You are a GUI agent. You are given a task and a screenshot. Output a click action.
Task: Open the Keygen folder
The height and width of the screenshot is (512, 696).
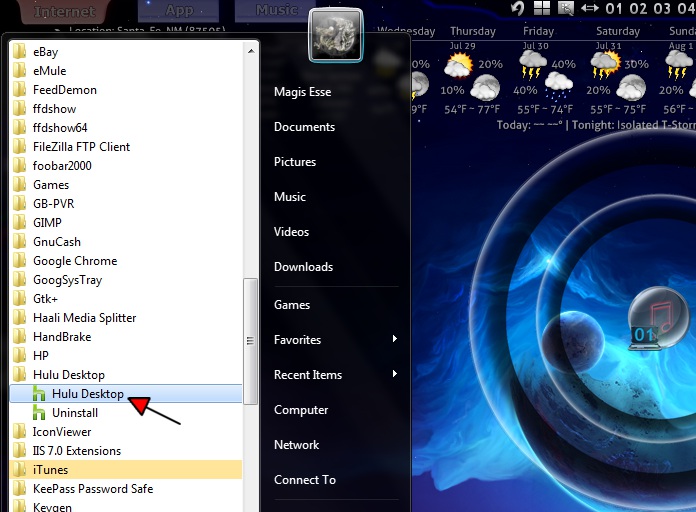[126, 506]
